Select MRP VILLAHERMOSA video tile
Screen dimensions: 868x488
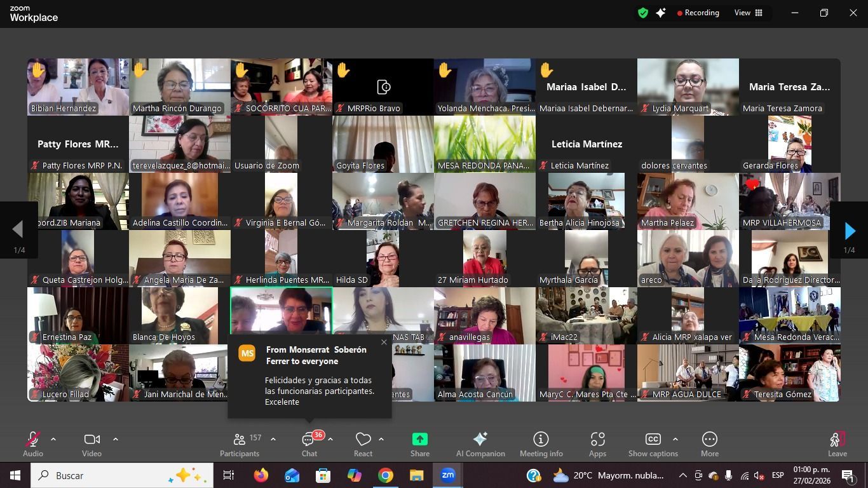click(x=790, y=201)
